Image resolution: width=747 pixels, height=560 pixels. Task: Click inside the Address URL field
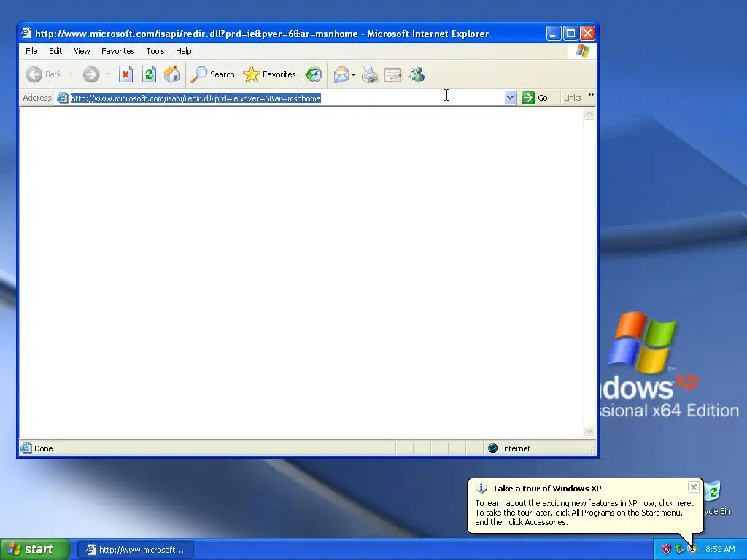pyautogui.click(x=286, y=98)
